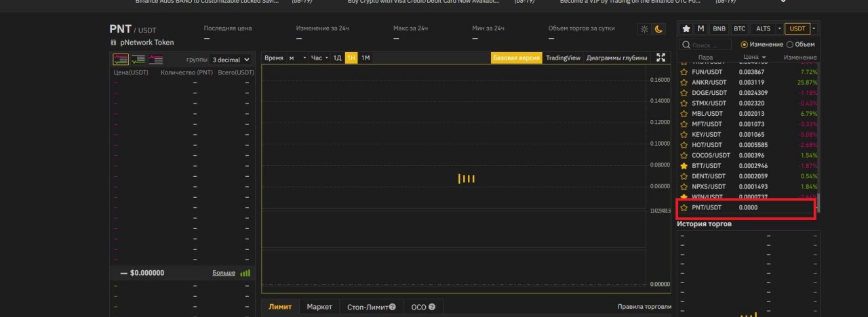This screenshot has width=868, height=317.
Task: Sort market list by Цена column
Action: [x=754, y=58]
